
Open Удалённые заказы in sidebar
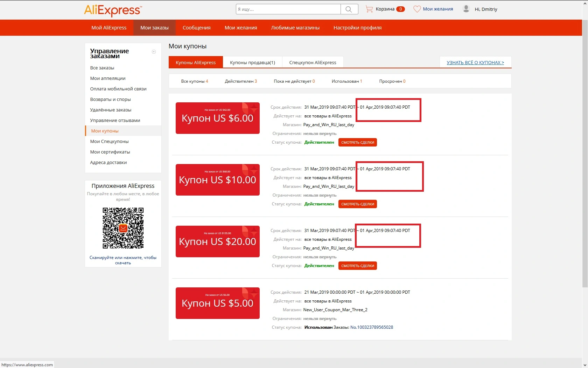point(111,110)
